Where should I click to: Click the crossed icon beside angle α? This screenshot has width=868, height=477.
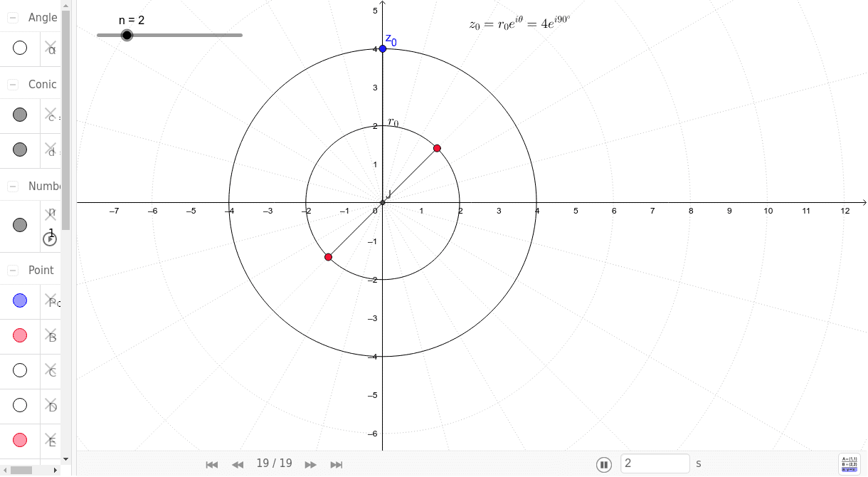51,47
